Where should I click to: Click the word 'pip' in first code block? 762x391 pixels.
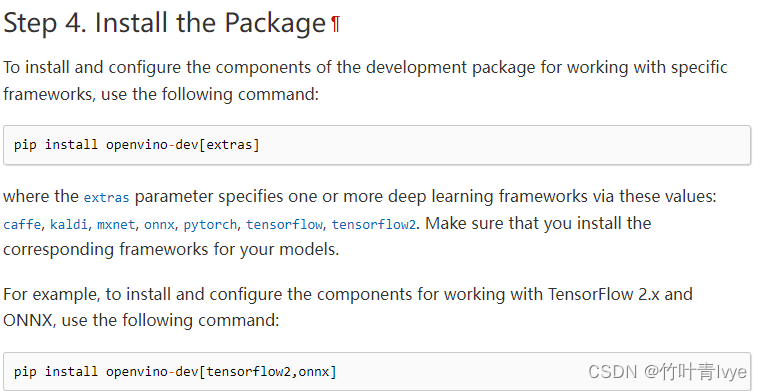click(x=25, y=145)
